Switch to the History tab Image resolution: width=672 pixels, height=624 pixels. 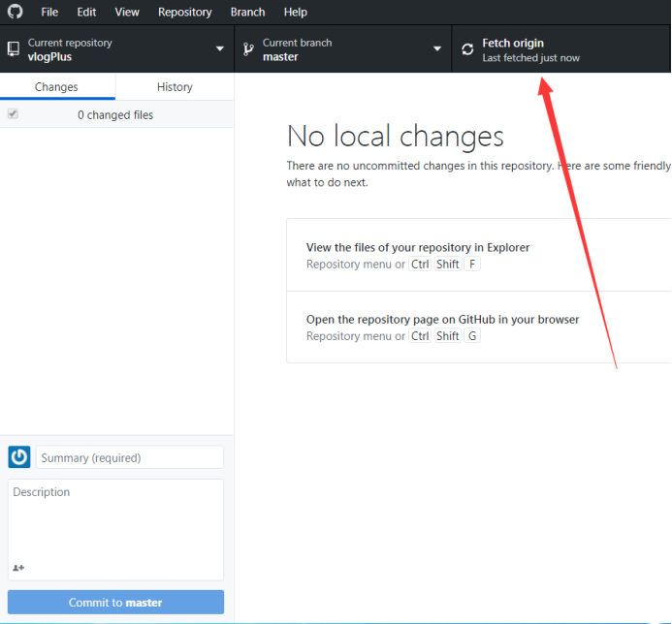(175, 86)
